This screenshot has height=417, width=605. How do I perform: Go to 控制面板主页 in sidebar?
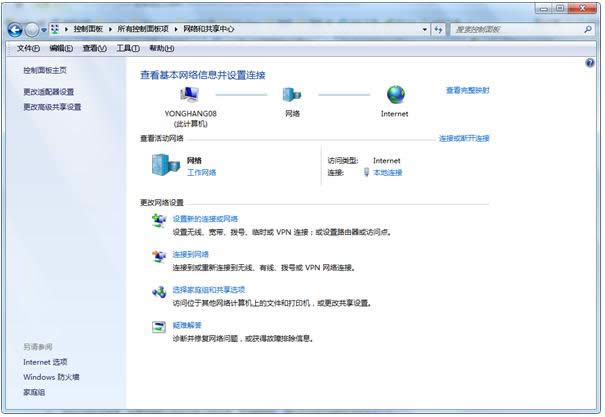click(45, 70)
